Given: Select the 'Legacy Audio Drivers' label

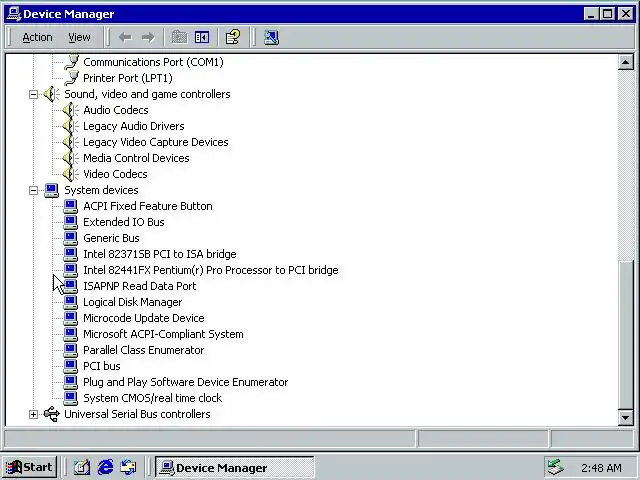Looking at the screenshot, I should [x=134, y=126].
